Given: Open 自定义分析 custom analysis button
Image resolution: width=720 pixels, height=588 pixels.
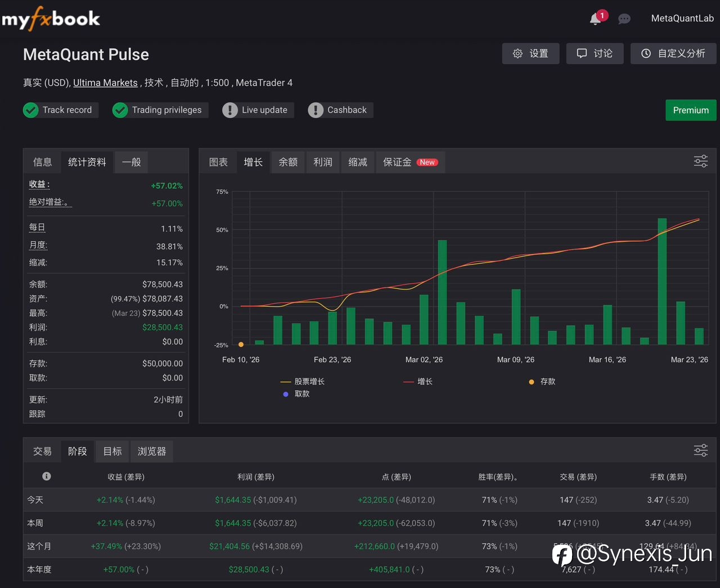Looking at the screenshot, I should click(x=673, y=53).
